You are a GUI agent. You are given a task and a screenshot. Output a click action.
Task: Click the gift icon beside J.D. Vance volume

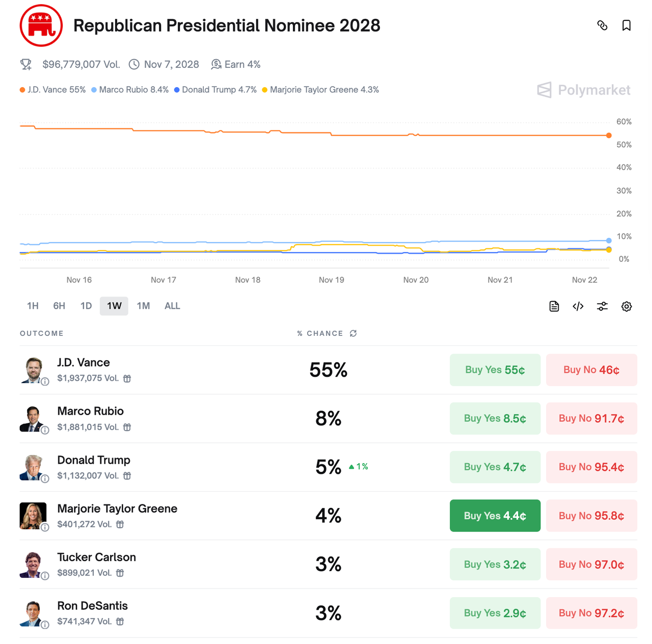click(x=127, y=379)
